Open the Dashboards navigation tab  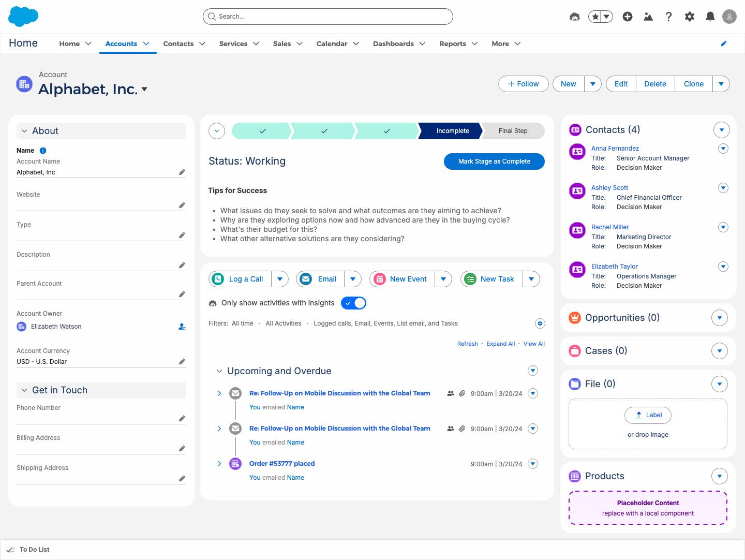coord(393,44)
